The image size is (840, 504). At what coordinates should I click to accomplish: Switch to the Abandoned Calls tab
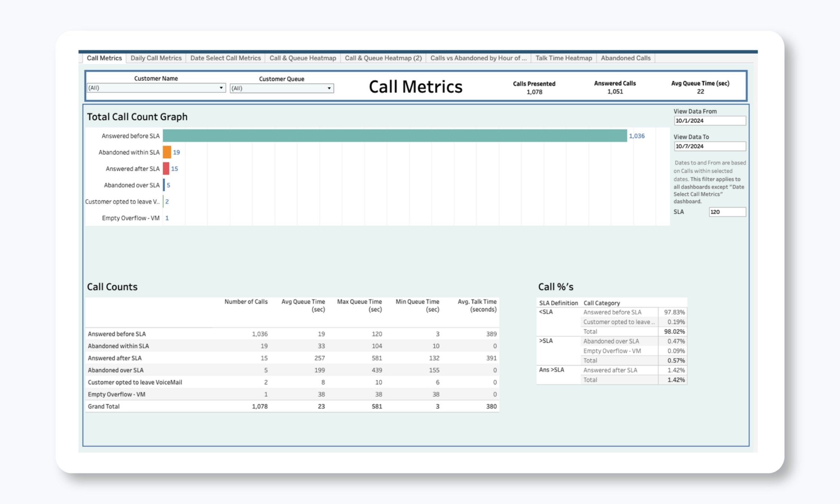[626, 58]
